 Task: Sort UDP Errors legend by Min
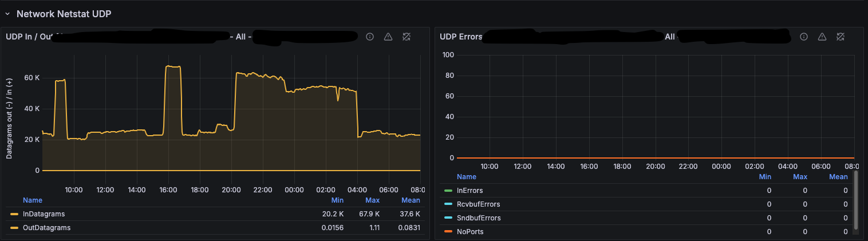pyautogui.click(x=765, y=177)
